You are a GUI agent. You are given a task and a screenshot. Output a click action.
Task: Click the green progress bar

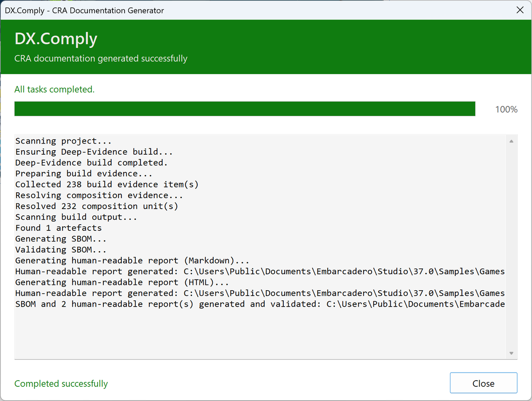[x=245, y=109]
